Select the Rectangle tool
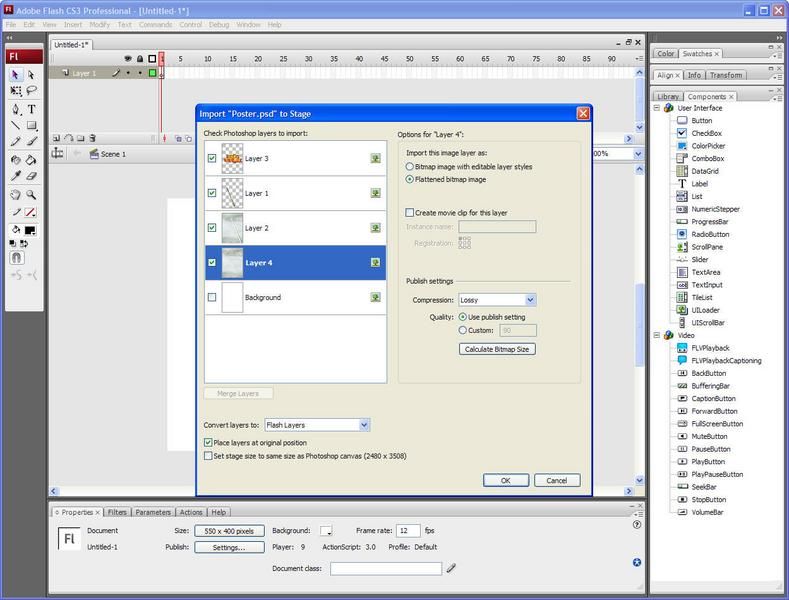 click(31, 125)
